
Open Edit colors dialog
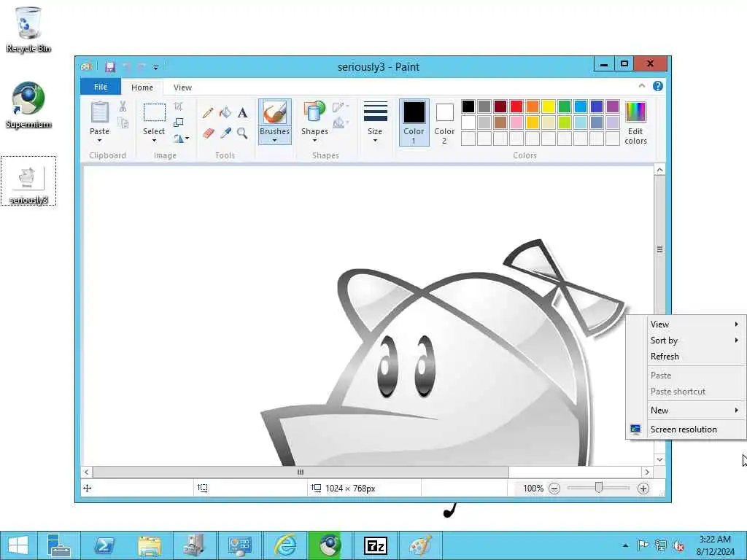pos(635,122)
